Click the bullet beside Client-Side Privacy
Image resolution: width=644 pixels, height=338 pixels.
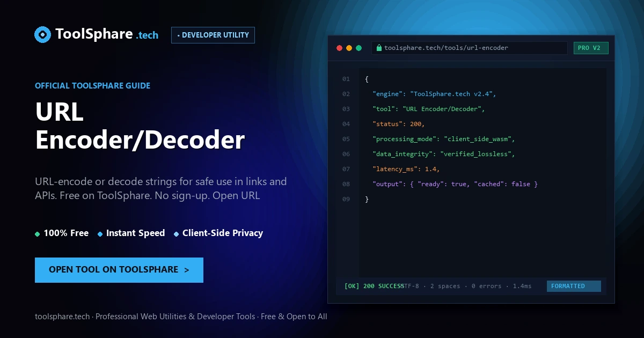(x=177, y=234)
